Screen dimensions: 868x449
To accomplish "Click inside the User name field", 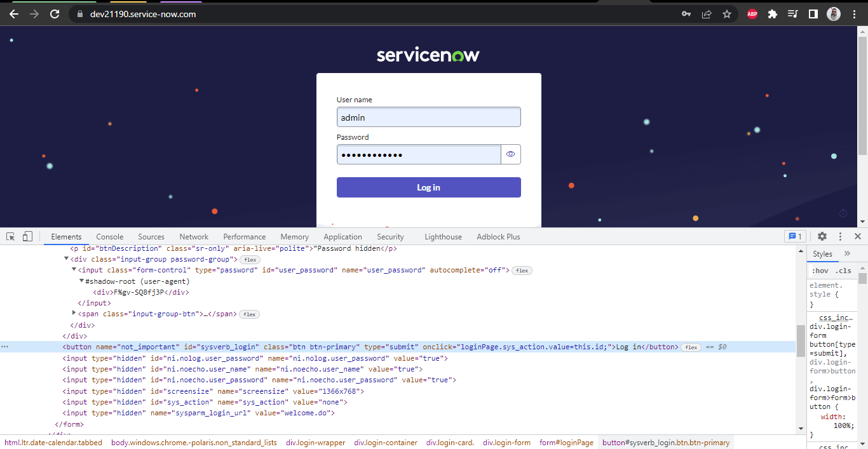I will click(x=428, y=117).
